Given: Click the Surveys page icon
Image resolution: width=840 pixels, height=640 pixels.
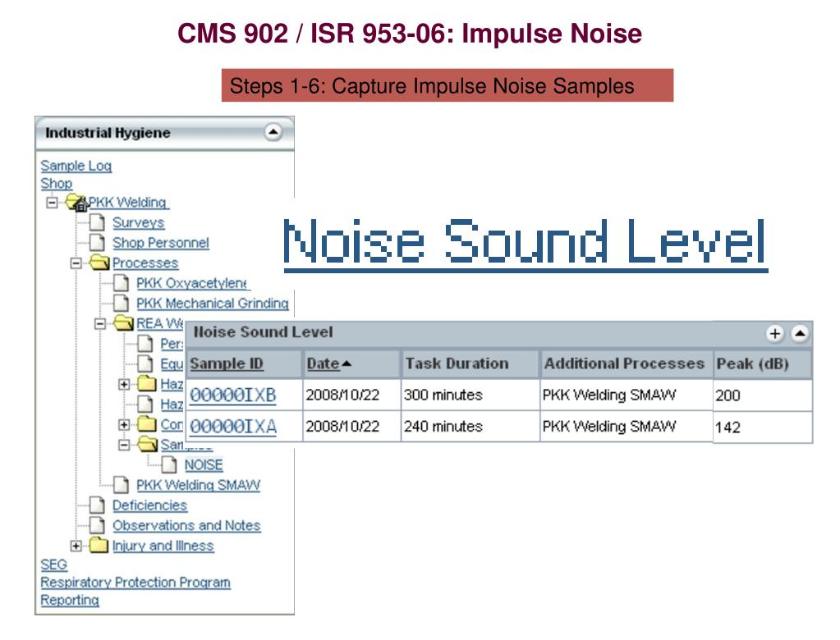Looking at the screenshot, I should tap(97, 222).
